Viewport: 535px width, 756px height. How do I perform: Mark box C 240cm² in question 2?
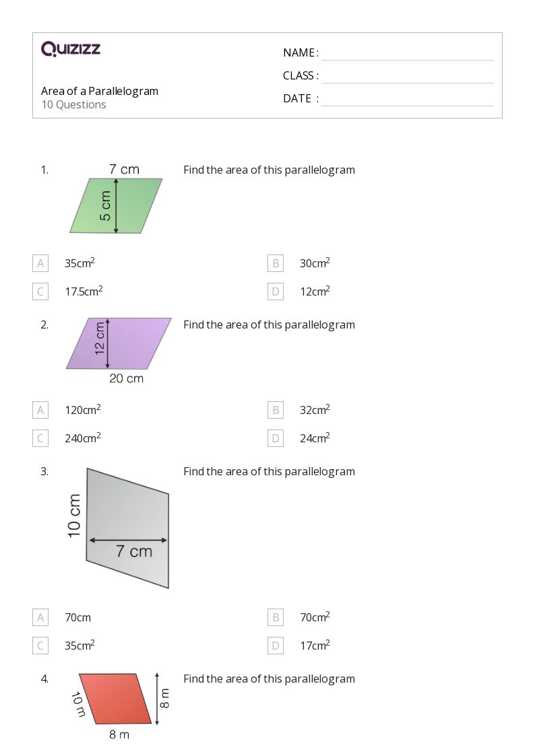tap(40, 438)
